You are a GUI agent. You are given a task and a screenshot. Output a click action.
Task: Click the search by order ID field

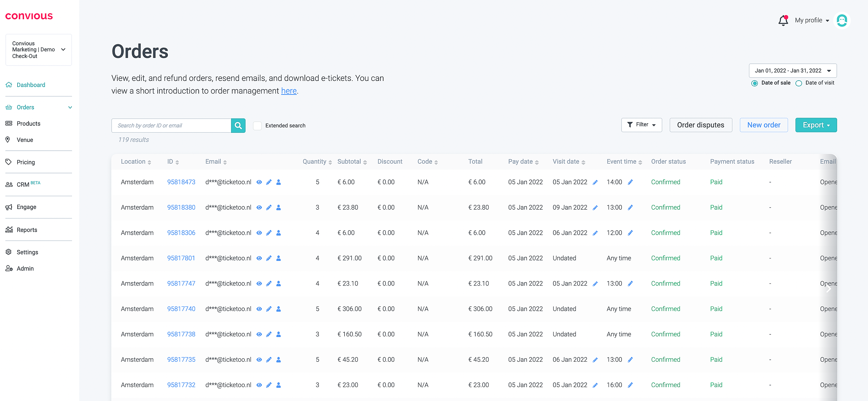pos(171,126)
